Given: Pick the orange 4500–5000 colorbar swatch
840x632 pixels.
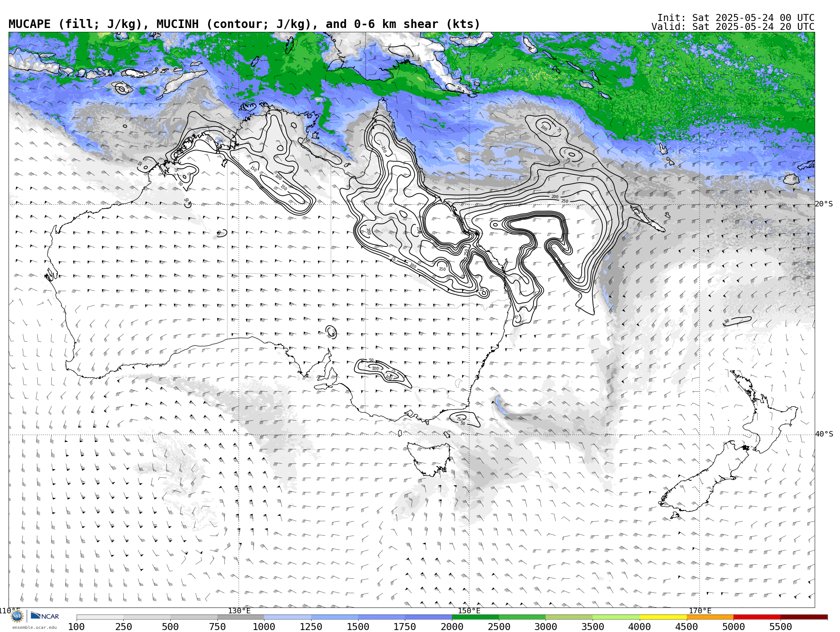Looking at the screenshot, I should click(710, 617).
